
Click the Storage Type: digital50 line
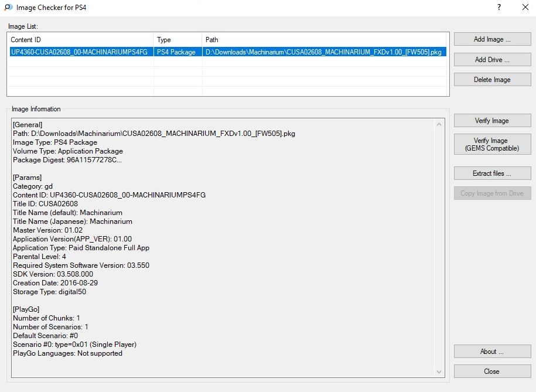tap(50, 292)
